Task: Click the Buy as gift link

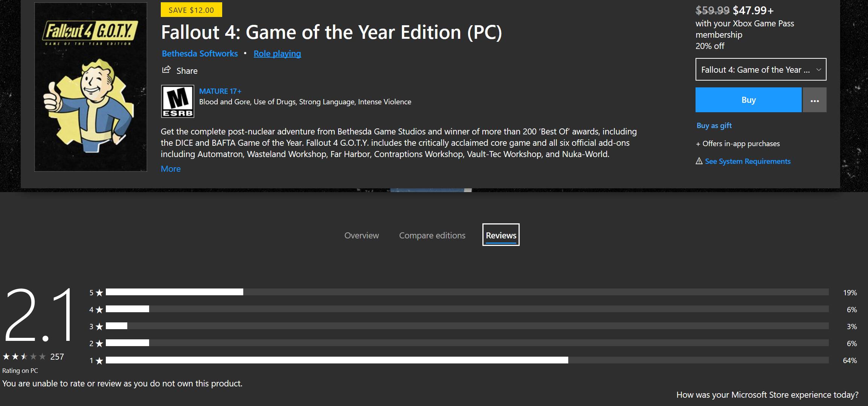Action: [714, 125]
